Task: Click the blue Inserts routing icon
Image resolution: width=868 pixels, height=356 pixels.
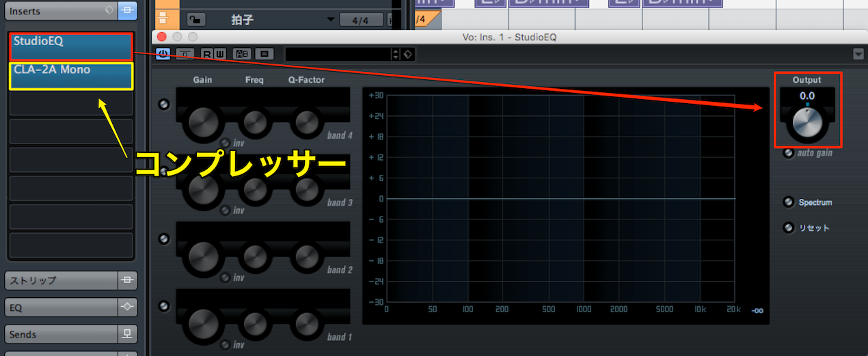Action: point(127,10)
